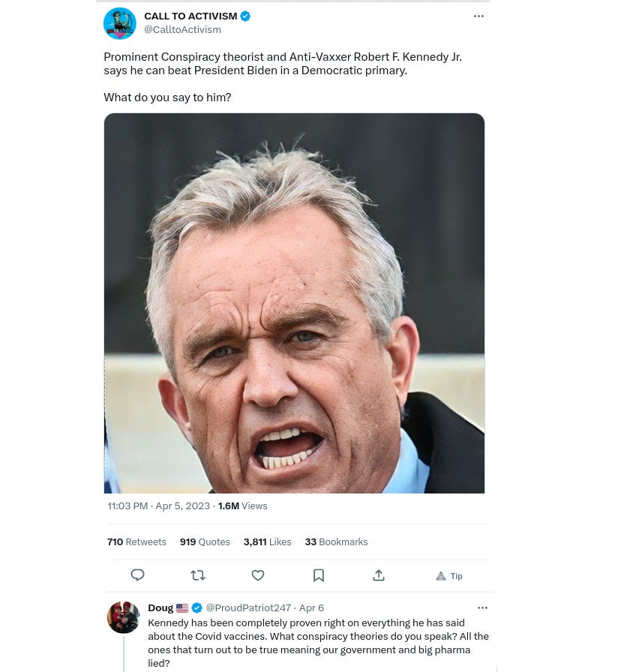View the 919 Quotes list

tap(205, 541)
